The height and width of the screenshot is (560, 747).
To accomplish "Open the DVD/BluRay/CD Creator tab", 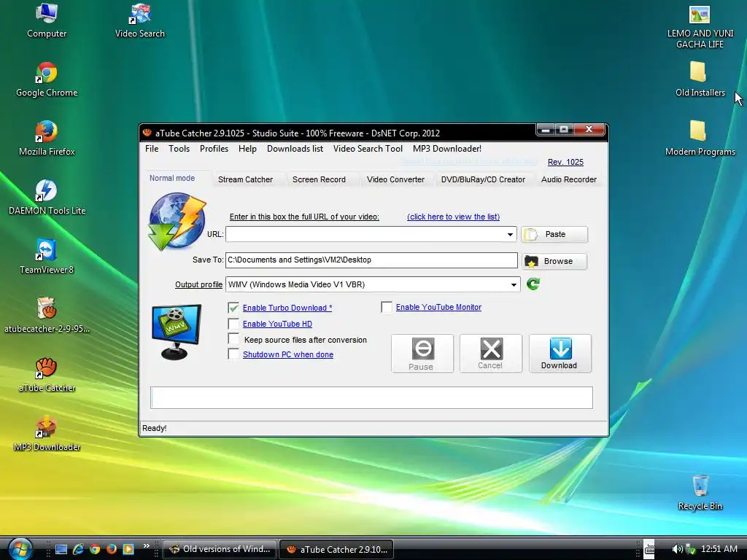I will pos(483,179).
